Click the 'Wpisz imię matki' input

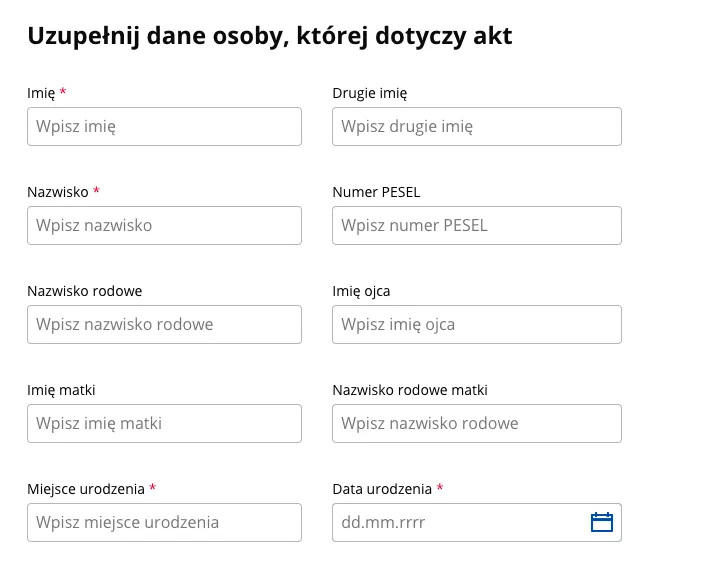[x=164, y=424]
